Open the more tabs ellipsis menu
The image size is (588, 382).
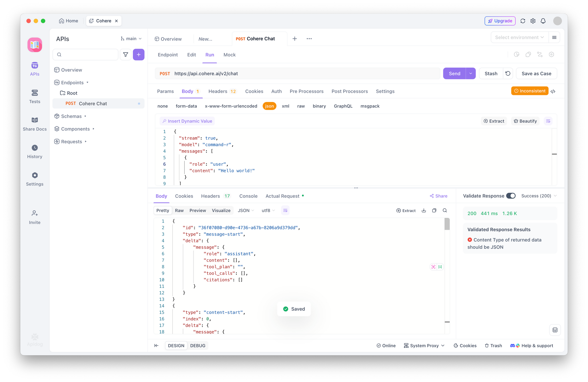(x=309, y=38)
